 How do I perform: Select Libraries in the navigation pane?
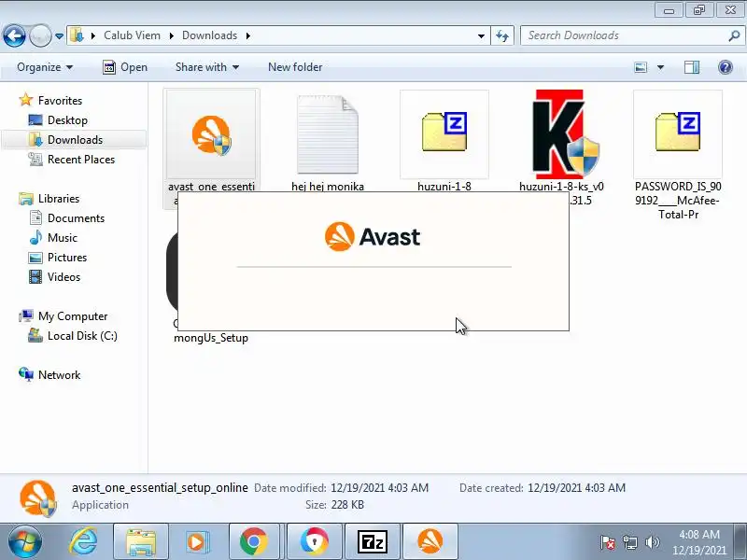[x=49, y=199]
